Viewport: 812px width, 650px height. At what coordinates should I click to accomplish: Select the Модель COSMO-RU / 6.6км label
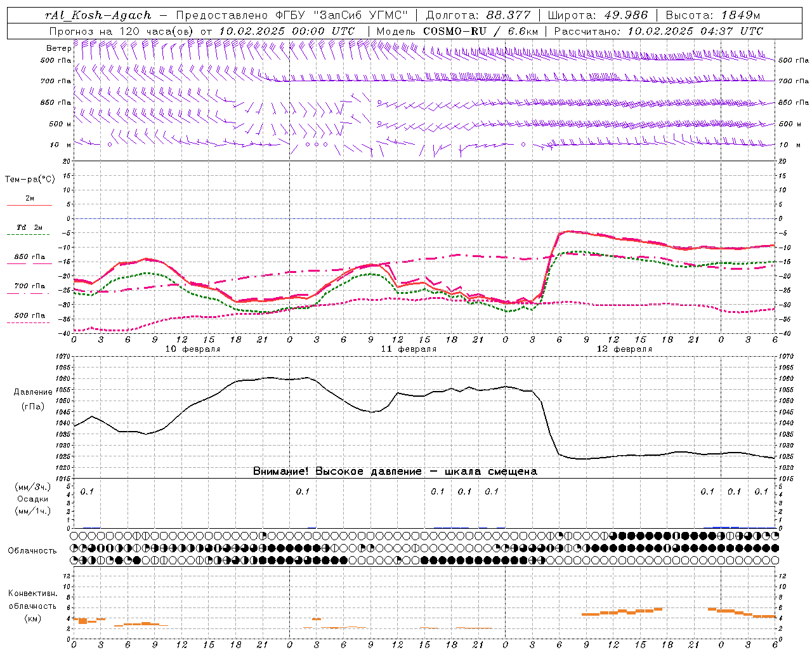(457, 31)
